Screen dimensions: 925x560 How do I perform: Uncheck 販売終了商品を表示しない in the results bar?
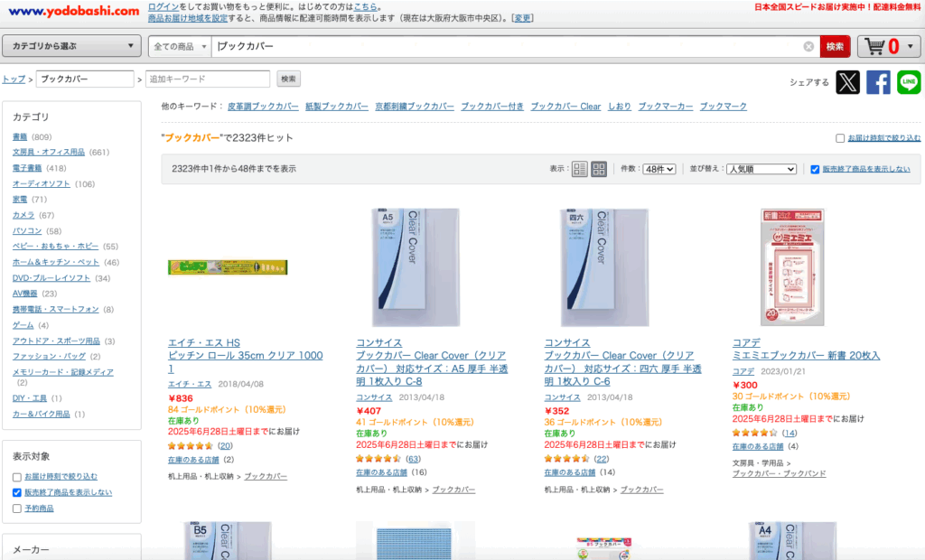pos(815,170)
